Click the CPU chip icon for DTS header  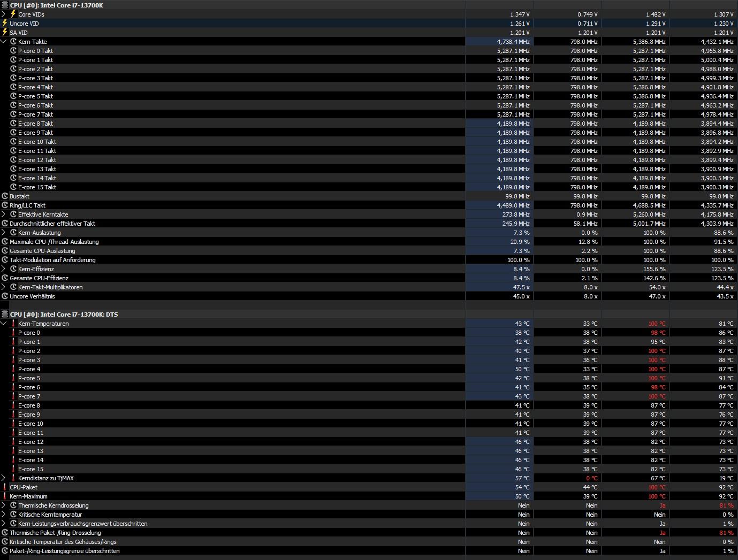click(x=5, y=314)
